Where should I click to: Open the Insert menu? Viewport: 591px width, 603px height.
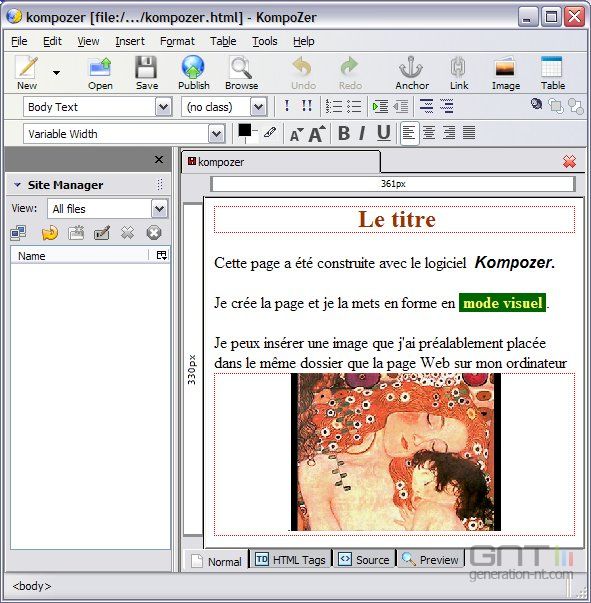(x=130, y=41)
